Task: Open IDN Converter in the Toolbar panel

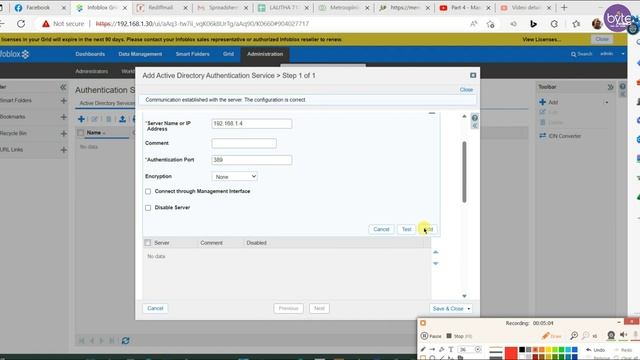Action: click(560, 136)
